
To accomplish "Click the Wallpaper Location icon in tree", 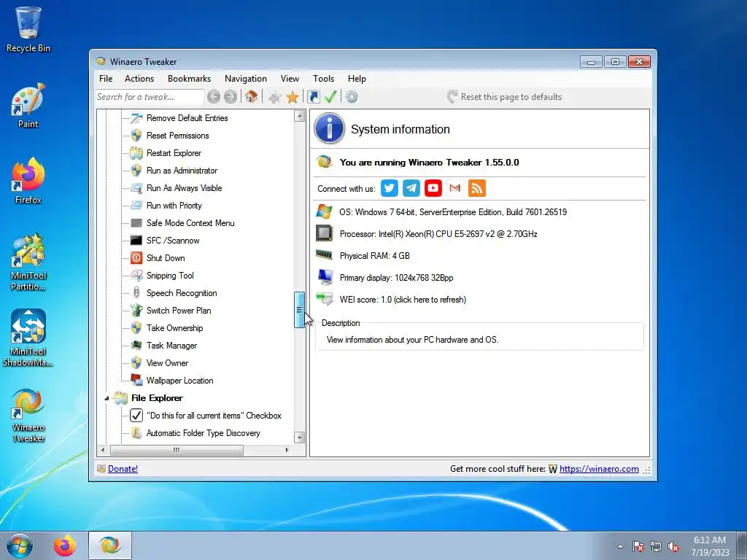I will click(x=136, y=380).
